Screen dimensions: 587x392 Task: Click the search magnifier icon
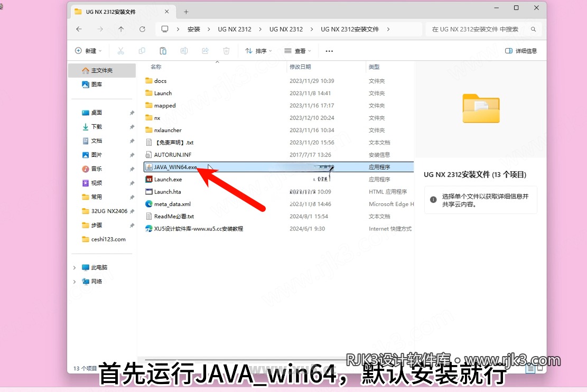coord(534,29)
